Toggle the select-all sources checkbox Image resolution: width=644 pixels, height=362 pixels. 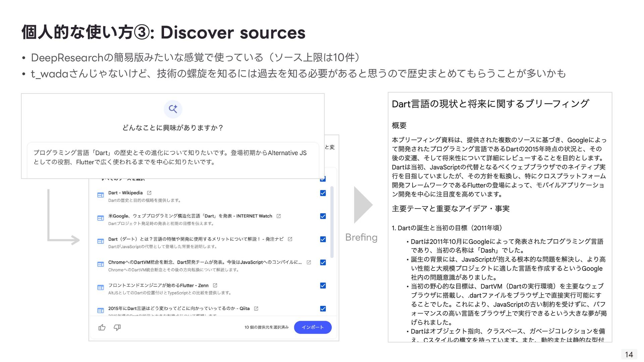(x=323, y=180)
